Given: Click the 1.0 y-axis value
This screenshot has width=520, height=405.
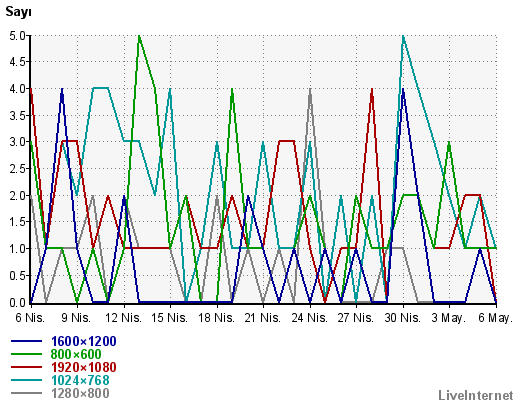Looking at the screenshot, I should coord(18,249).
